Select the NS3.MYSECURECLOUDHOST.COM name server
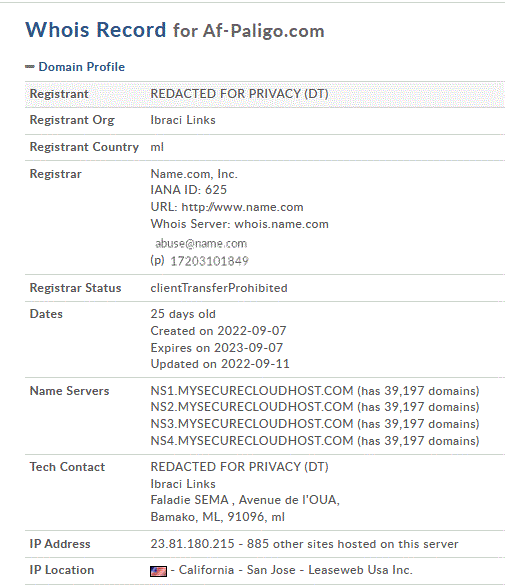This screenshot has height=588, width=505. (252, 424)
